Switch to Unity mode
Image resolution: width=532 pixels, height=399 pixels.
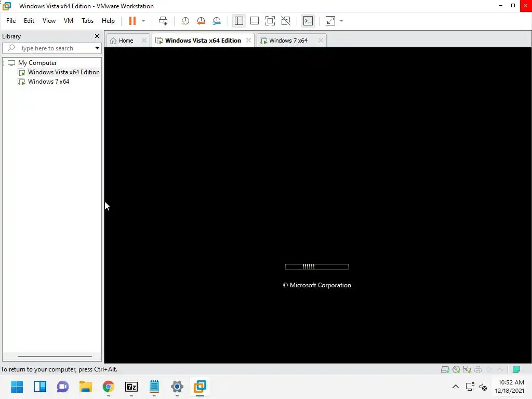tap(286, 21)
